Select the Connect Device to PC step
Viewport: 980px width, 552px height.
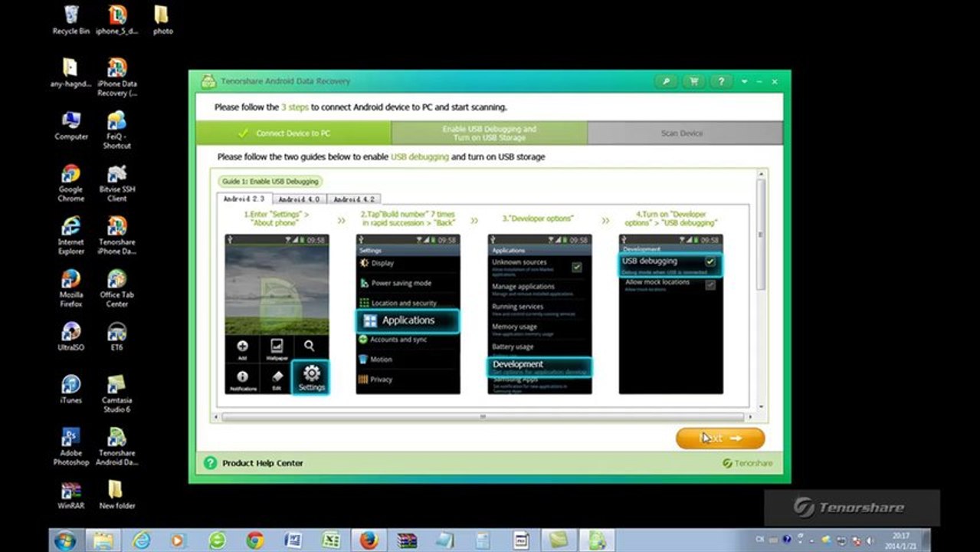click(x=293, y=133)
